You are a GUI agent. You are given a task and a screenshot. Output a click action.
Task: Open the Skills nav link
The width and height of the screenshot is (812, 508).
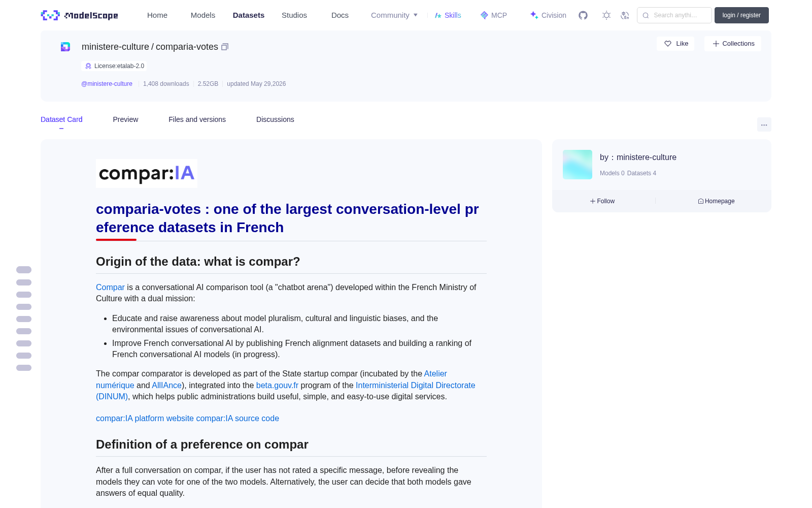(448, 15)
